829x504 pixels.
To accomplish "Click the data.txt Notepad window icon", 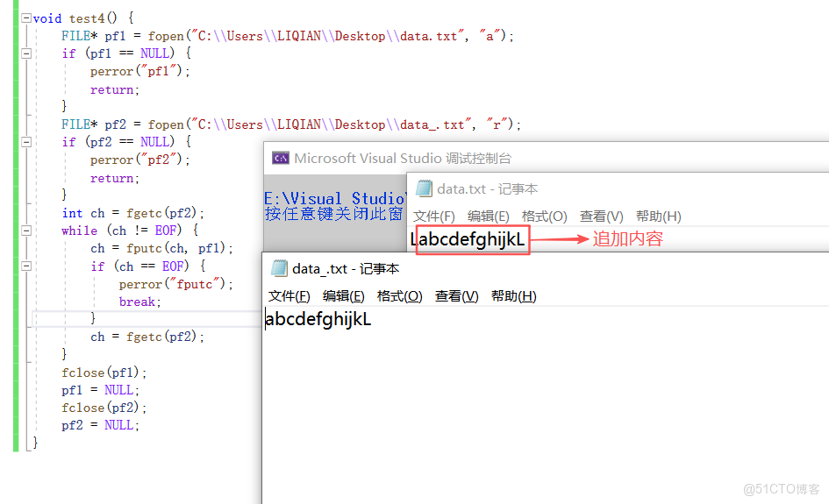I will click(424, 188).
